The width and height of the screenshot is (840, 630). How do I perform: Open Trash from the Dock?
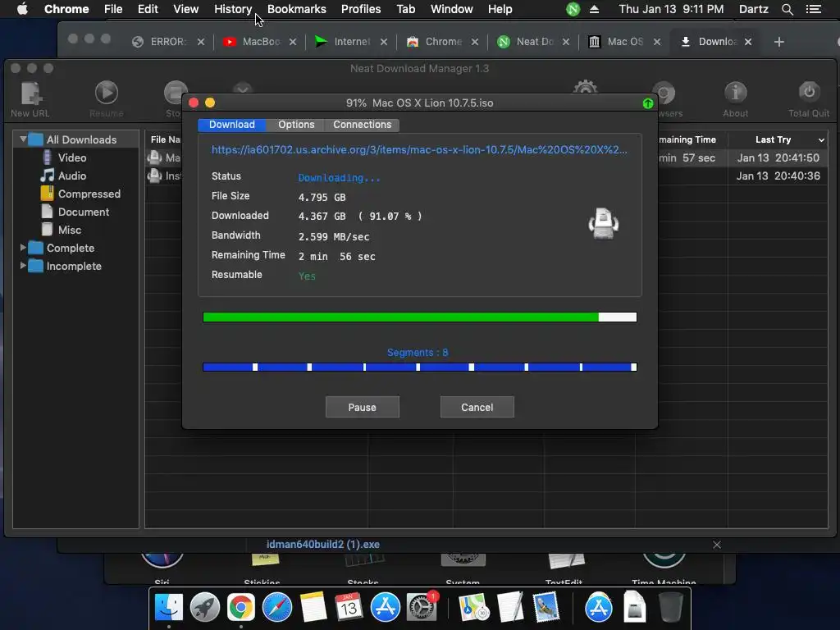(x=670, y=607)
